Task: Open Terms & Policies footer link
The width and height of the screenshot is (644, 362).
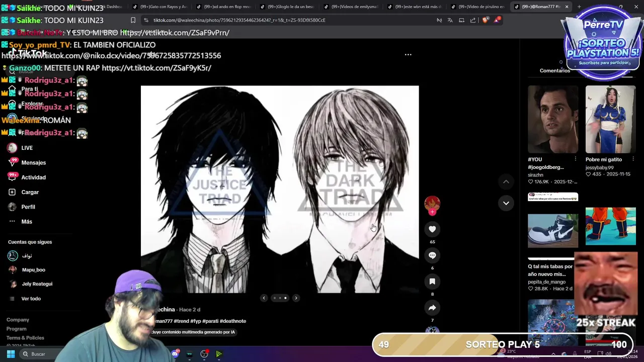Action: coord(25,338)
